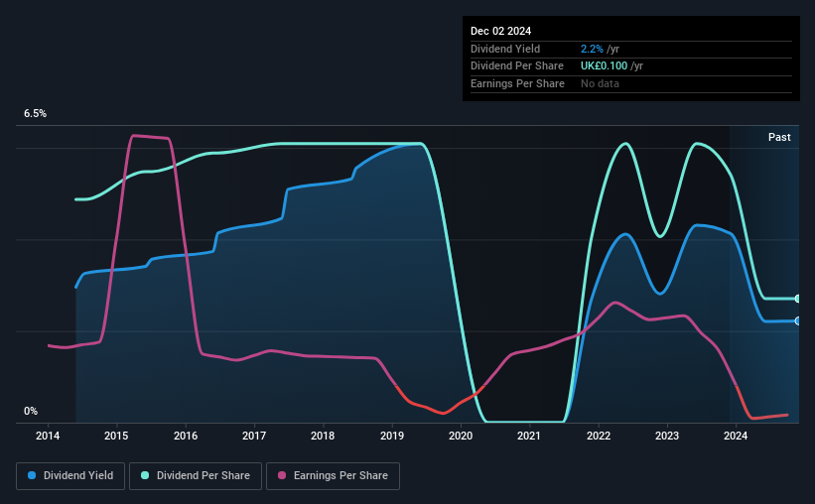Click the 2014 x-axis label
The height and width of the screenshot is (504, 815).
click(x=48, y=436)
